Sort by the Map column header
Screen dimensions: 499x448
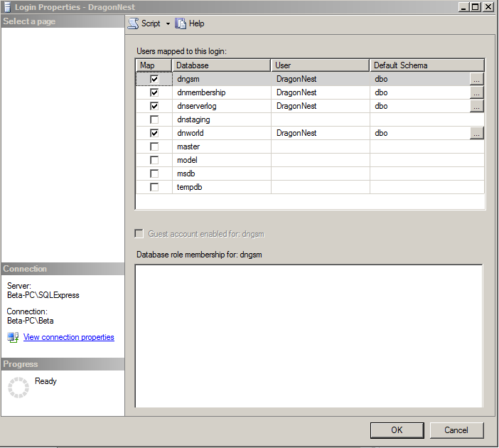click(154, 65)
